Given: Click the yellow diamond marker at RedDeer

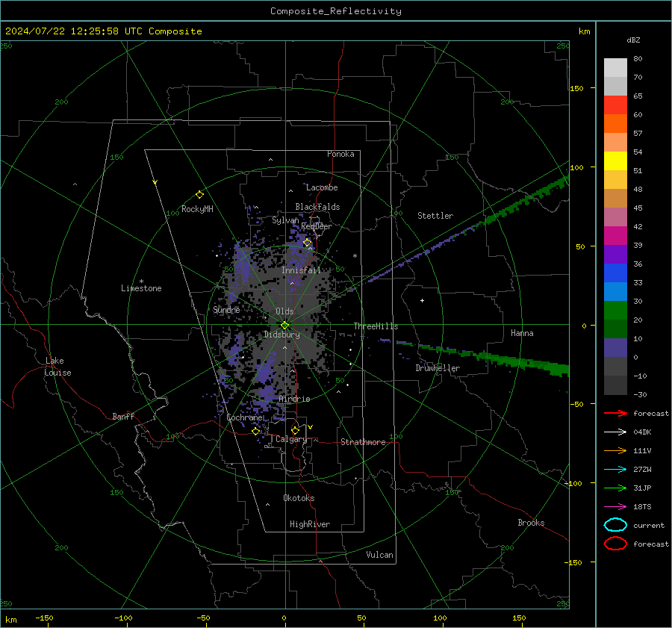Looking at the screenshot, I should click(307, 243).
